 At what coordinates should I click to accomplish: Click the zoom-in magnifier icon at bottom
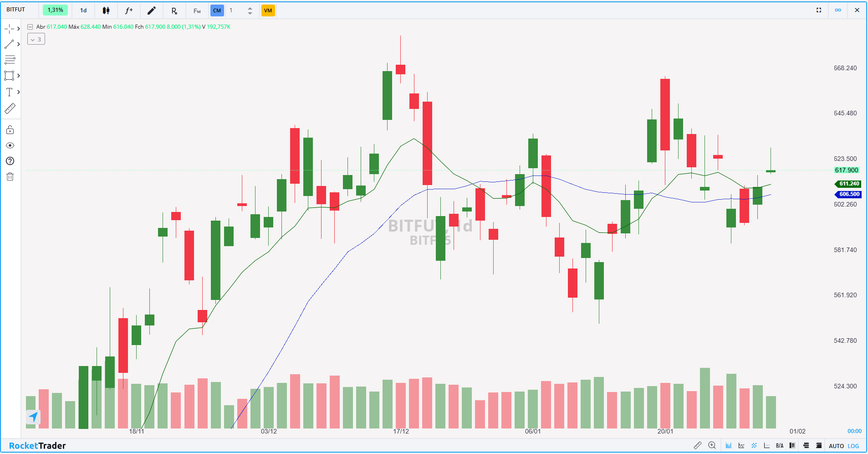[712, 445]
